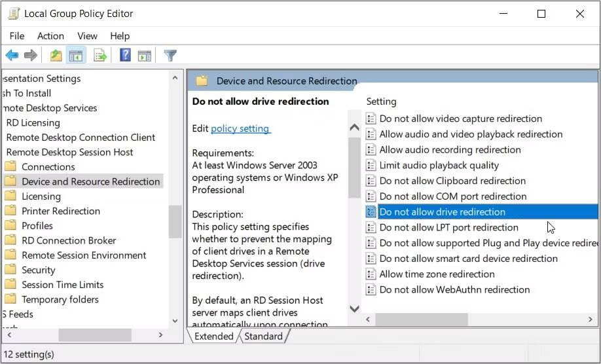The height and width of the screenshot is (364, 601).
Task: Click the Setting column header
Action: pos(381,101)
